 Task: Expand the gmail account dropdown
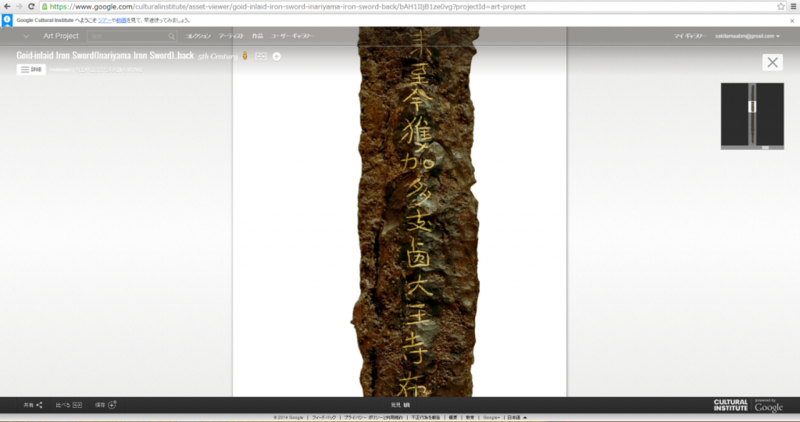(x=747, y=36)
